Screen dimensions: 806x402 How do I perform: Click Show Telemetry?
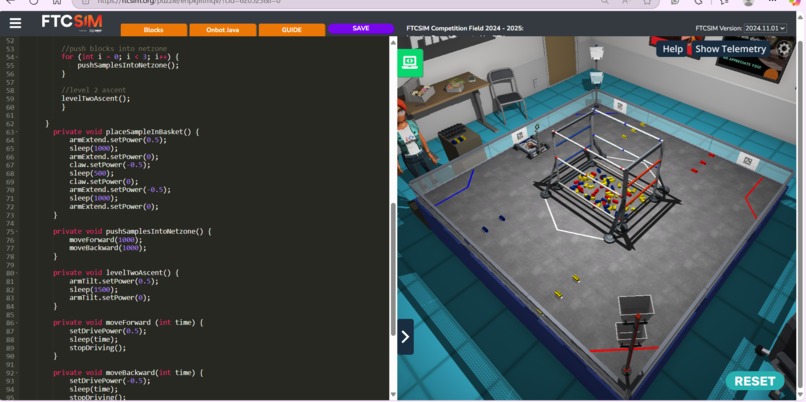coord(730,49)
